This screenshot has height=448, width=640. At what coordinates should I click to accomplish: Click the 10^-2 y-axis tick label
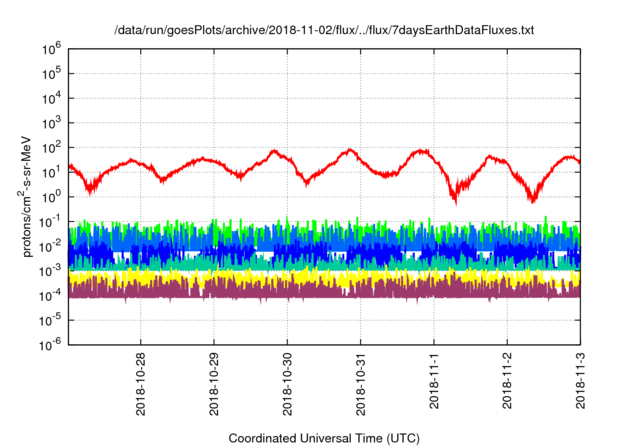tap(51, 246)
